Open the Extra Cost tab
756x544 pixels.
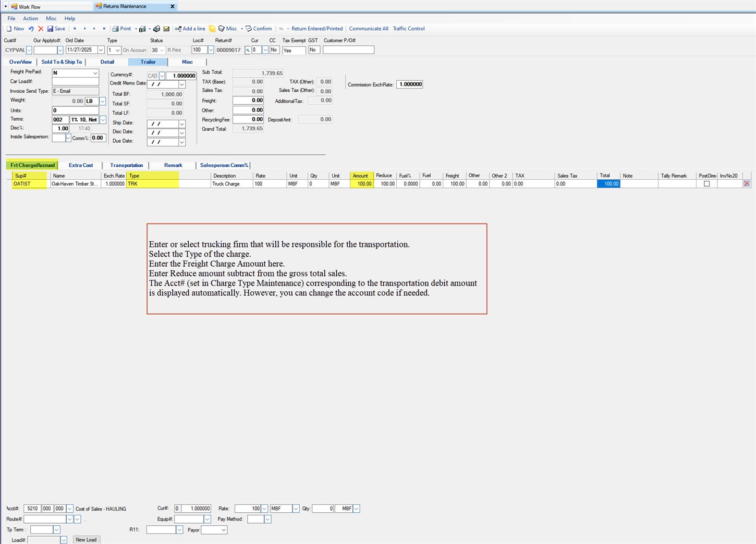(80, 165)
